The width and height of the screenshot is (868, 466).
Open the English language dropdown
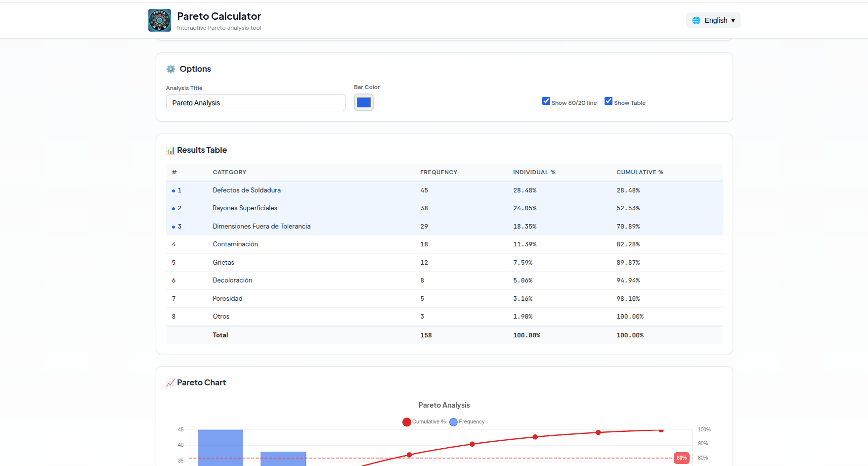pos(713,20)
